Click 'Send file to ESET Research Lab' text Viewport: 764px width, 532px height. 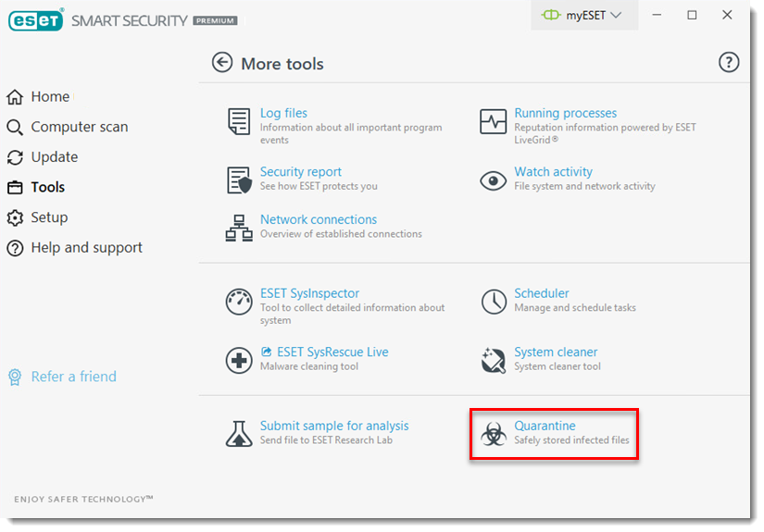pyautogui.click(x=326, y=440)
